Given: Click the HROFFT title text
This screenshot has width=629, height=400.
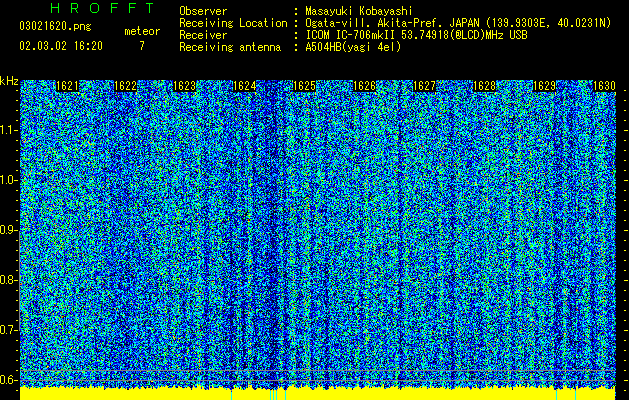Looking at the screenshot, I should tap(102, 8).
